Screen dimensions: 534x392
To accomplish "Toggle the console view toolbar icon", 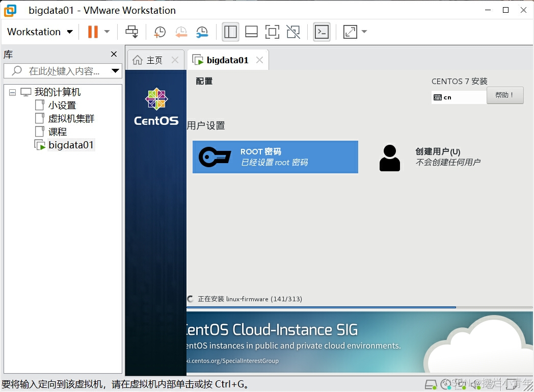I will (322, 32).
